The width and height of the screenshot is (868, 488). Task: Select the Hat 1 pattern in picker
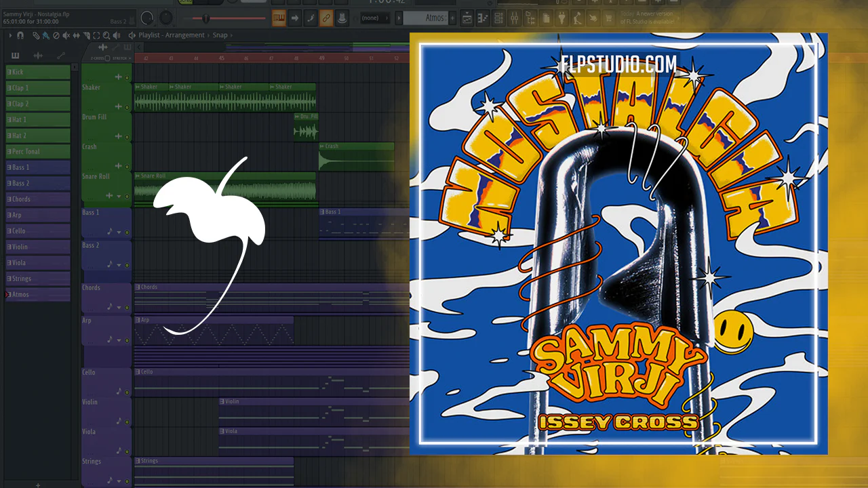pyautogui.click(x=38, y=120)
